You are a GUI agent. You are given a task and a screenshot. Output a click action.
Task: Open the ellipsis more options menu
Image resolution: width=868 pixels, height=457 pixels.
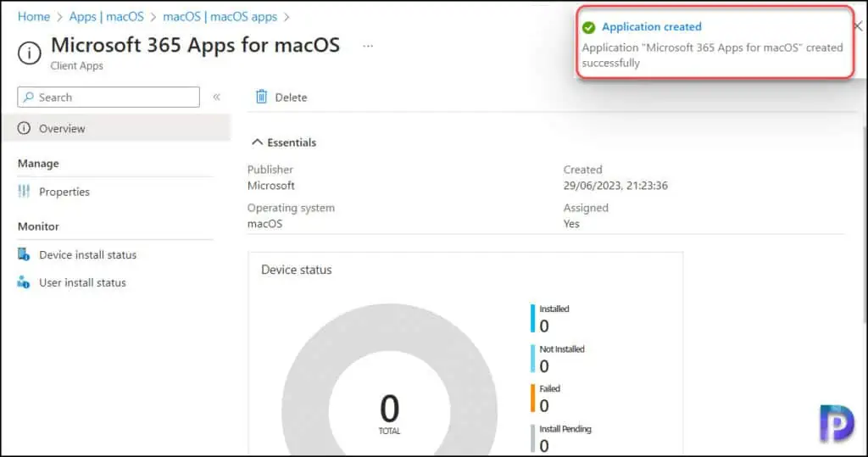pyautogui.click(x=368, y=46)
